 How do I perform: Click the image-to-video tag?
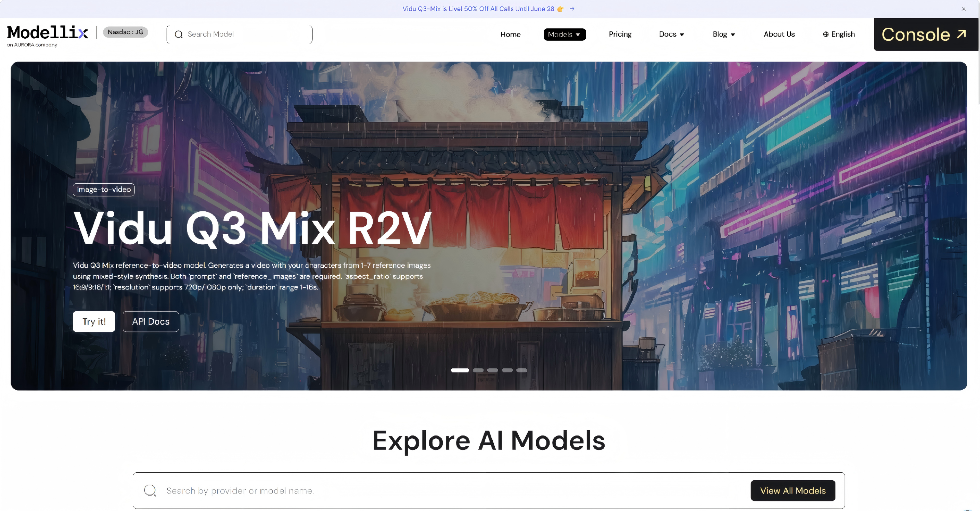(x=103, y=189)
